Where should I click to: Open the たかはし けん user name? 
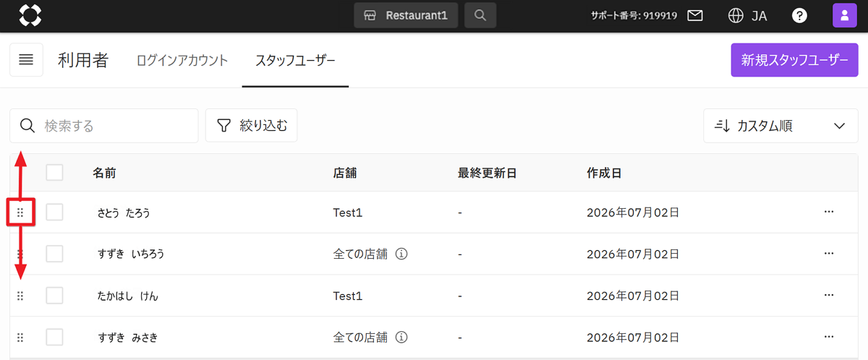pos(127,296)
